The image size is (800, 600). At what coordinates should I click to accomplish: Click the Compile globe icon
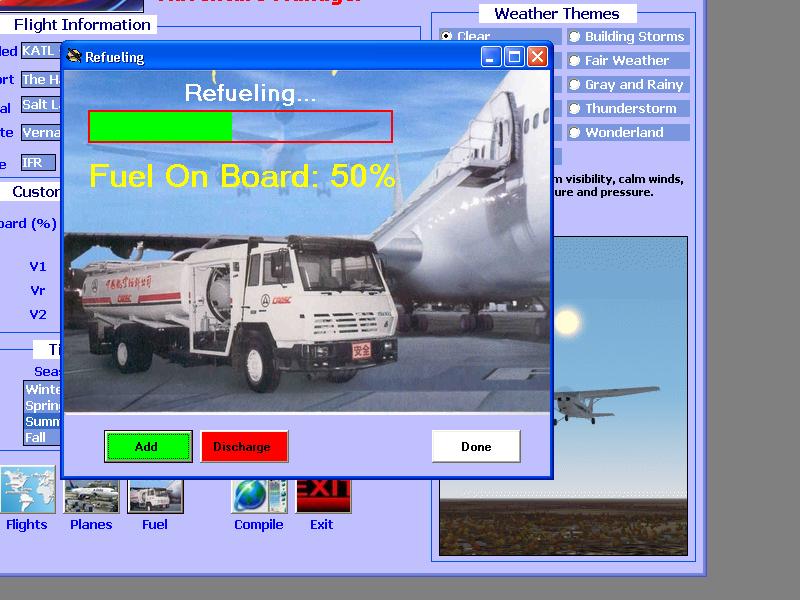pyautogui.click(x=259, y=496)
